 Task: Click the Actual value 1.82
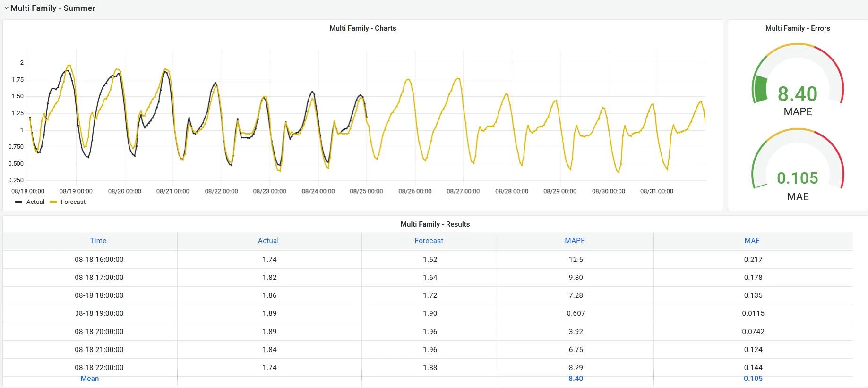pos(269,278)
